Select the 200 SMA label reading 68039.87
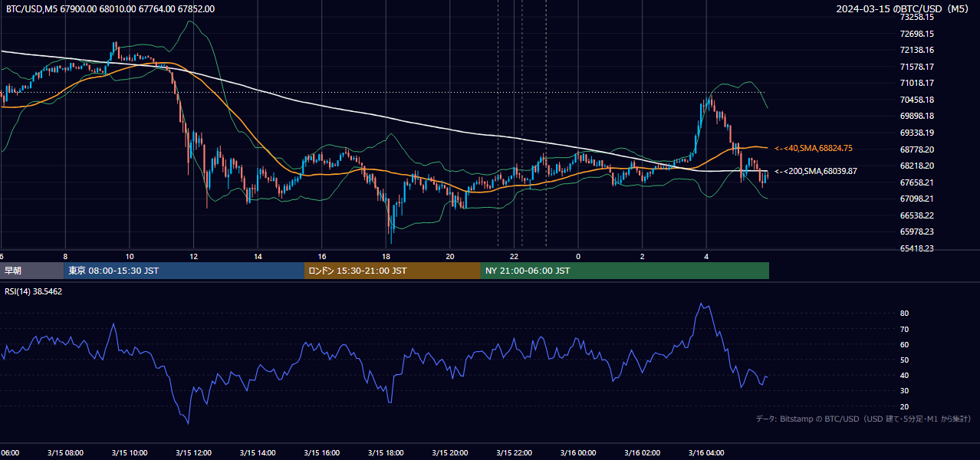980x460 pixels. (x=816, y=171)
